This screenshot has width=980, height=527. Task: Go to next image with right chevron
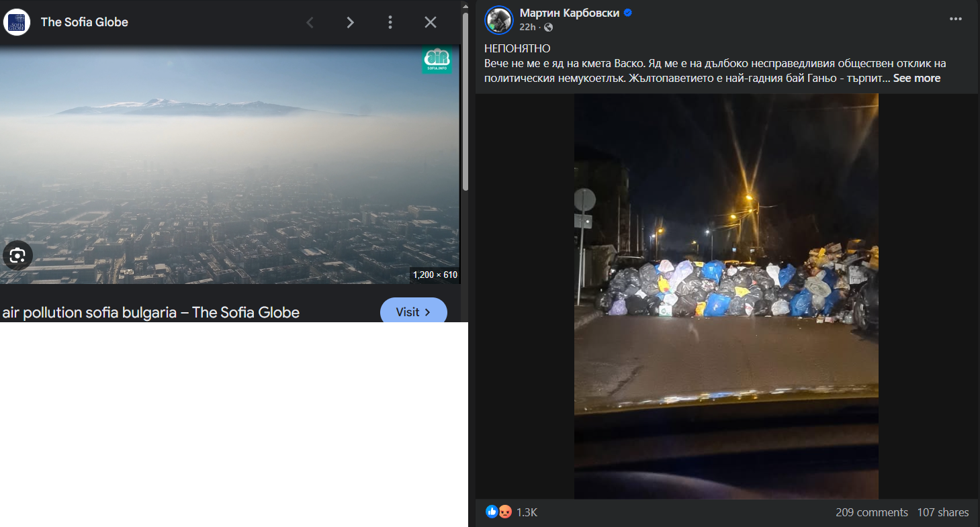pyautogui.click(x=350, y=22)
